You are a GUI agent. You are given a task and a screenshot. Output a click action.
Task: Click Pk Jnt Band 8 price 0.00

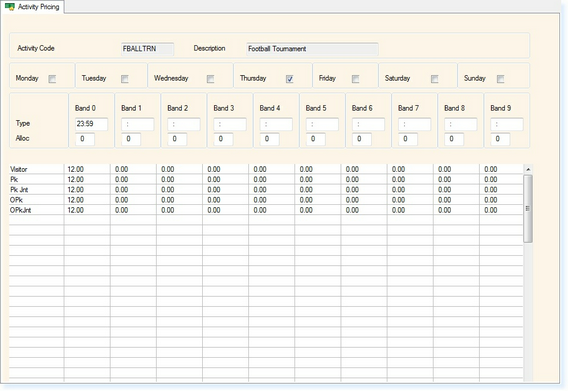[x=444, y=190]
